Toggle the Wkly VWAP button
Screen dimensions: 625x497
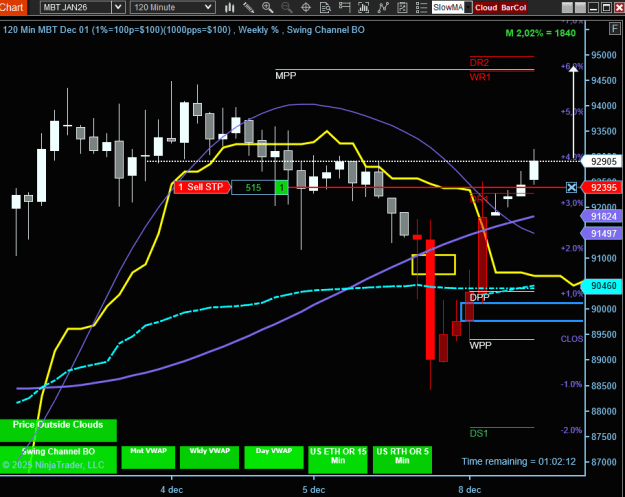pyautogui.click(x=209, y=457)
